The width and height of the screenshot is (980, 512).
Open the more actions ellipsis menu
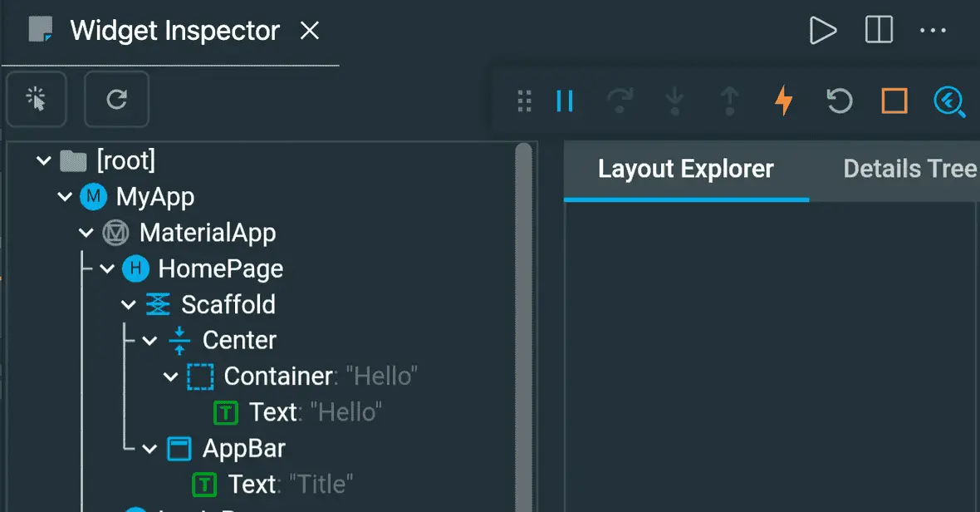933,30
